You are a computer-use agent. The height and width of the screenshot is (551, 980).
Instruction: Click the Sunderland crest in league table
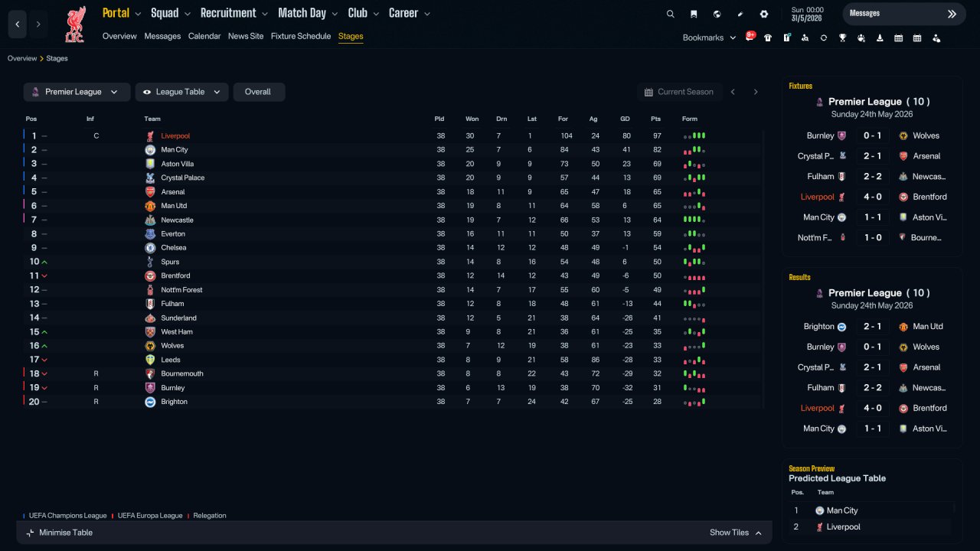click(150, 318)
